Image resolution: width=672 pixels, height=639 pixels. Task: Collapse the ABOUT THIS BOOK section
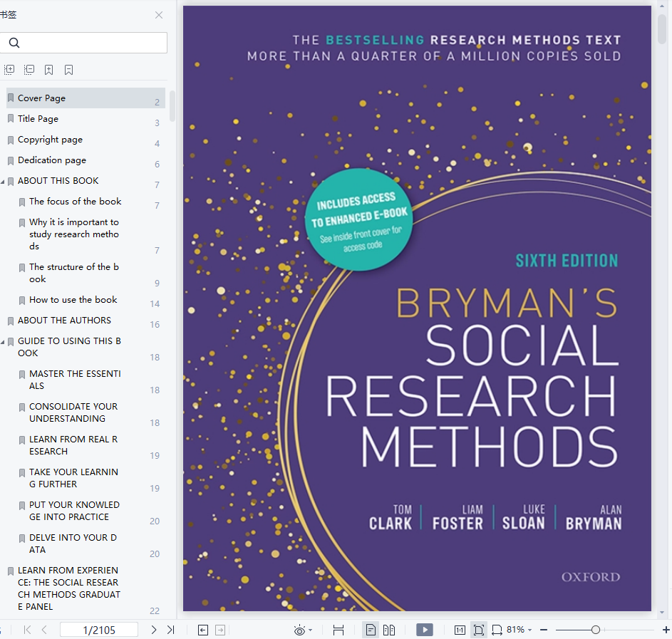(x=3, y=182)
